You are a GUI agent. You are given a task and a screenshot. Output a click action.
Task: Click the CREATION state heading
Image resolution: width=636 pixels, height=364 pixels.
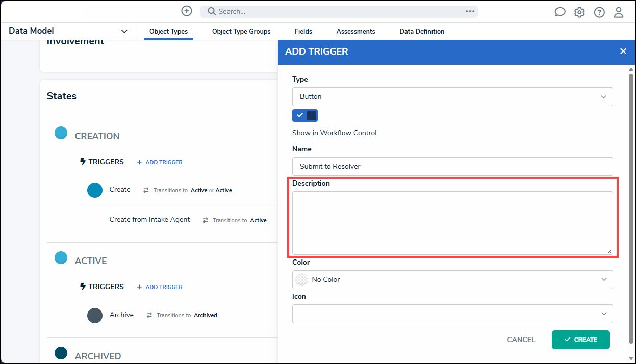tap(97, 136)
